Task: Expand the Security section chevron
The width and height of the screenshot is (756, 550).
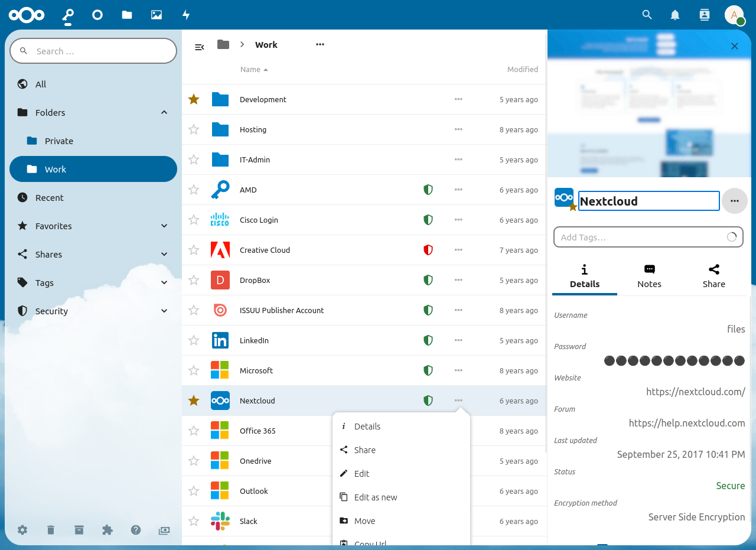Action: pyautogui.click(x=164, y=311)
